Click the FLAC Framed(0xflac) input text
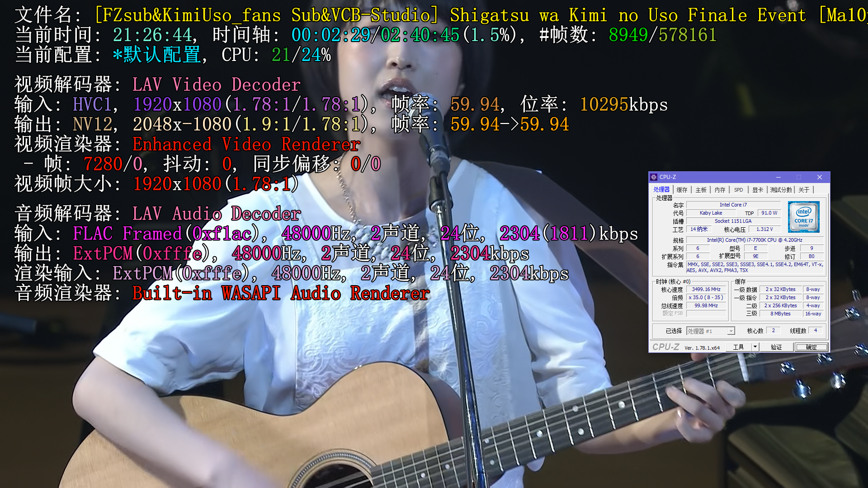868x488 pixels. pos(166,234)
